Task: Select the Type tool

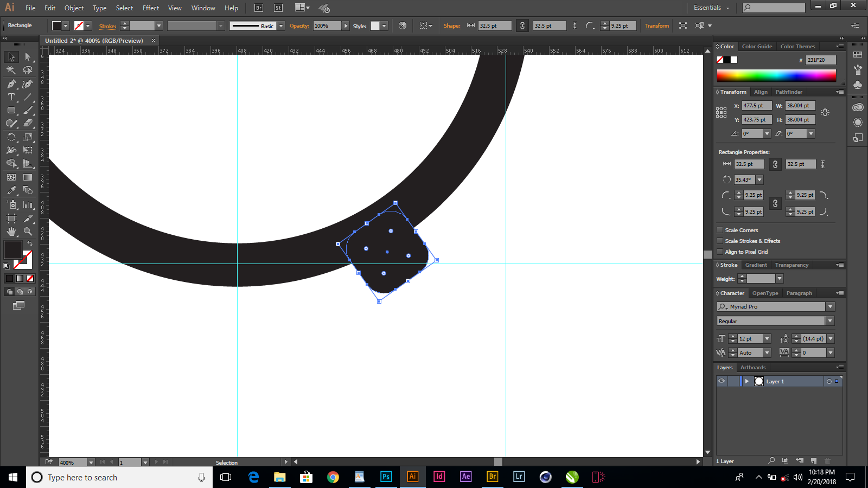Action: pyautogui.click(x=11, y=97)
